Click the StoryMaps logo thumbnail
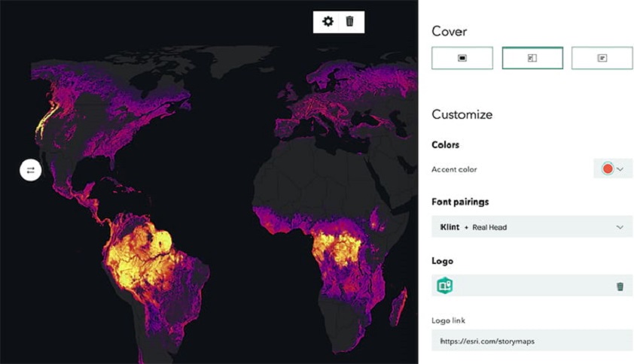 pyautogui.click(x=445, y=286)
